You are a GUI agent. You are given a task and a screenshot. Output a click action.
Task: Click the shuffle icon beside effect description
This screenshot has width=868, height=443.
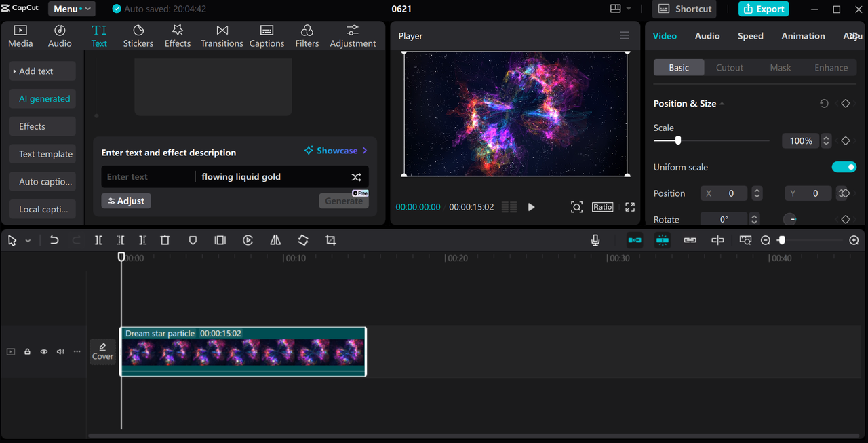click(356, 177)
